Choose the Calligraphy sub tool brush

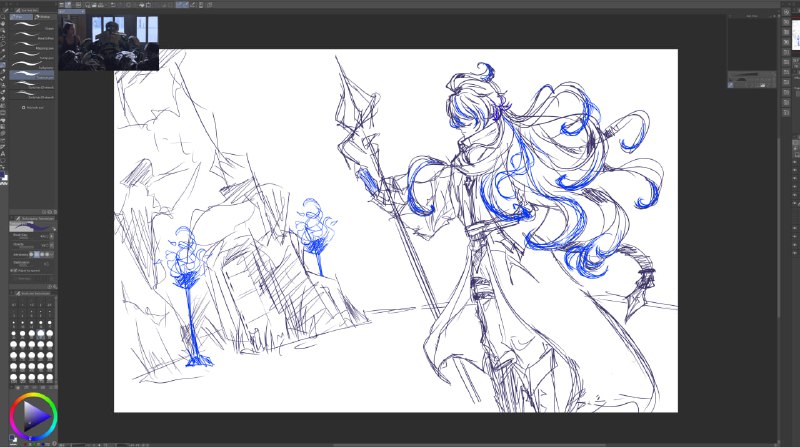pos(34,65)
